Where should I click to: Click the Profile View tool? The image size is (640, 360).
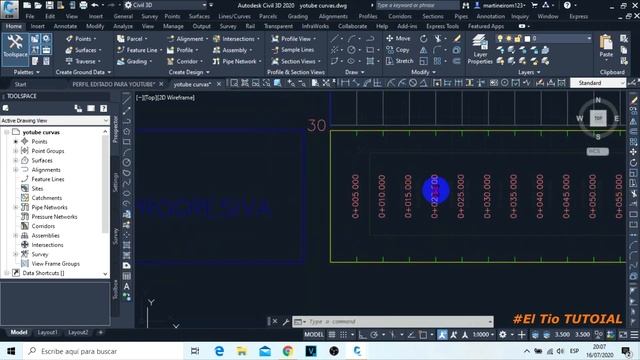292,39
